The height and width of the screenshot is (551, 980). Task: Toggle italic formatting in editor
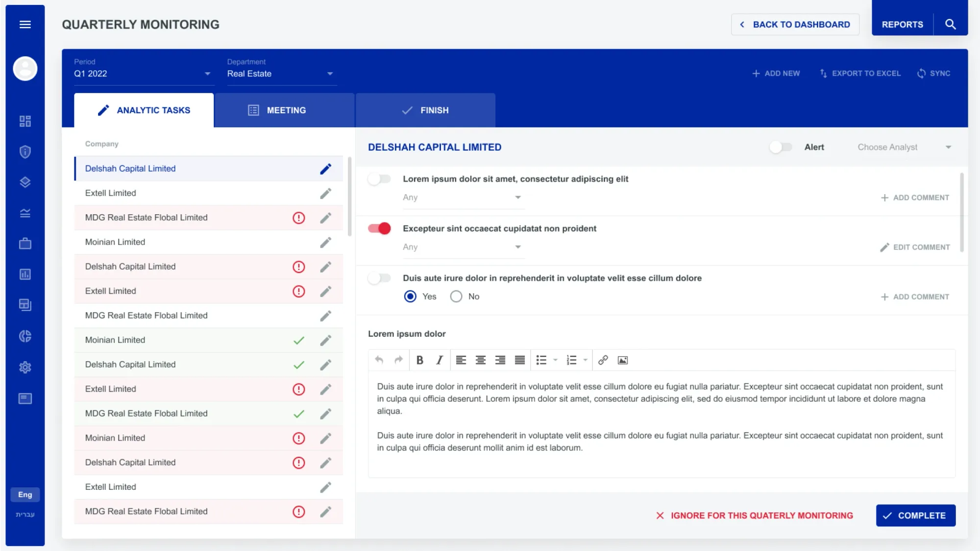[440, 360]
